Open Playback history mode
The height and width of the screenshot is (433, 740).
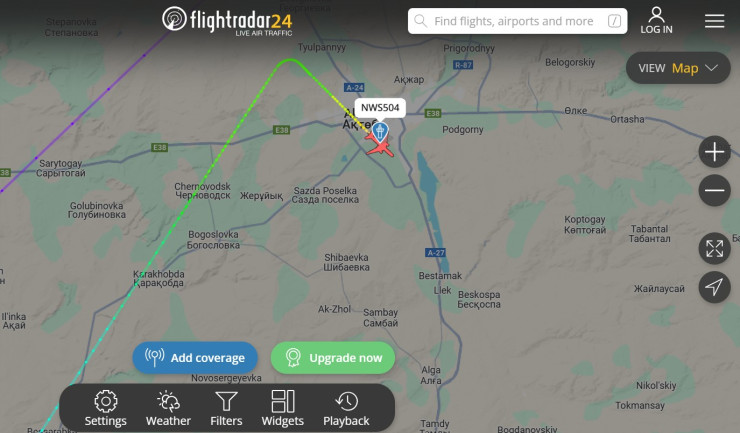[346, 408]
